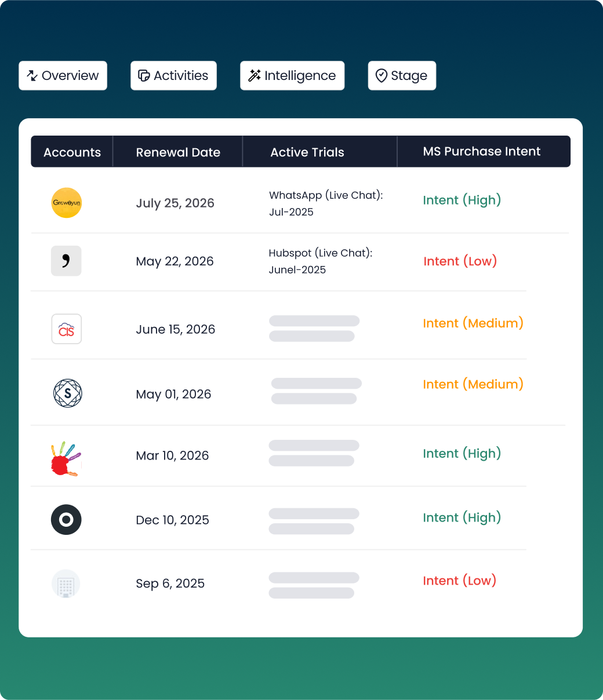Image resolution: width=603 pixels, height=700 pixels.
Task: Click the dark circle O account logo
Action: [x=66, y=519]
